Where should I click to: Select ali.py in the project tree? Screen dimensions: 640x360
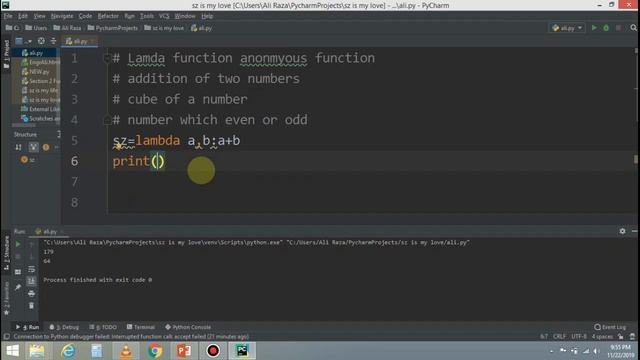coord(36,53)
